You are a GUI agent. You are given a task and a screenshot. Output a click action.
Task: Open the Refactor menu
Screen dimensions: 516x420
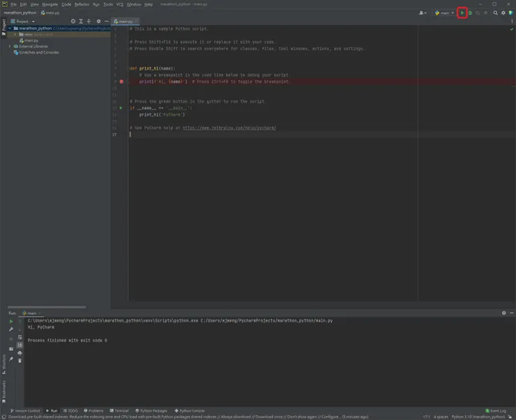point(82,4)
